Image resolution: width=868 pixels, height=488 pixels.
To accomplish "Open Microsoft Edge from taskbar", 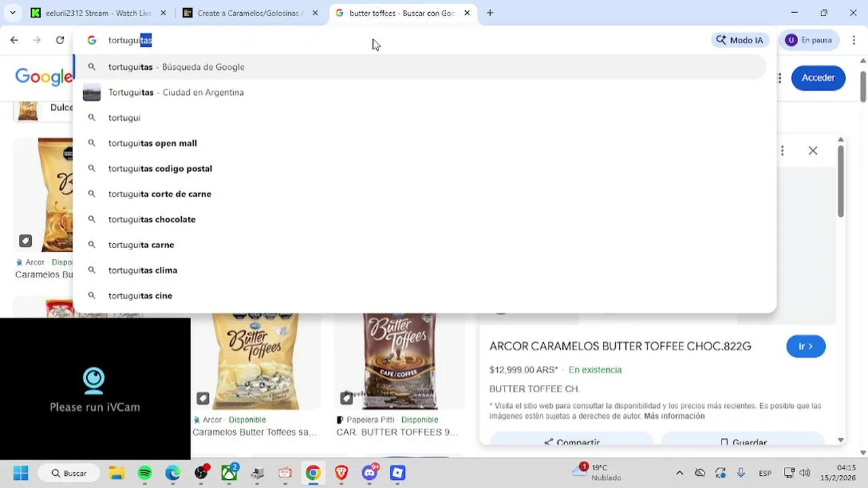I will pyautogui.click(x=173, y=473).
